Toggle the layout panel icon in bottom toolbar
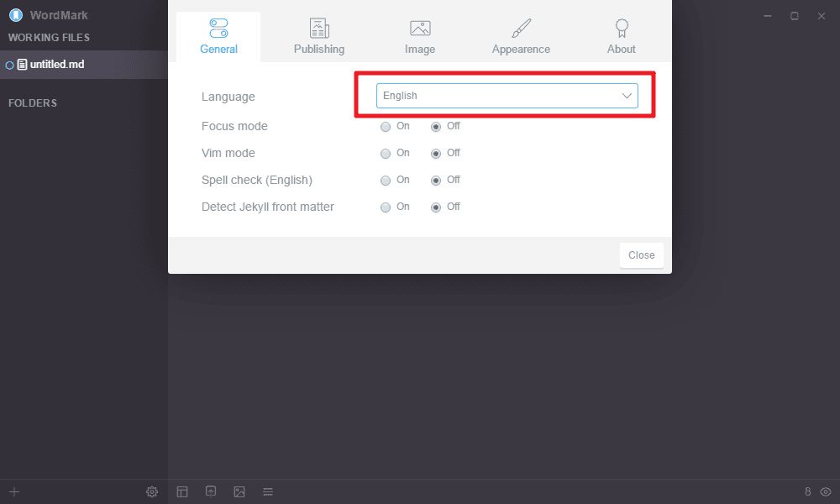Image resolution: width=840 pixels, height=504 pixels. [182, 491]
